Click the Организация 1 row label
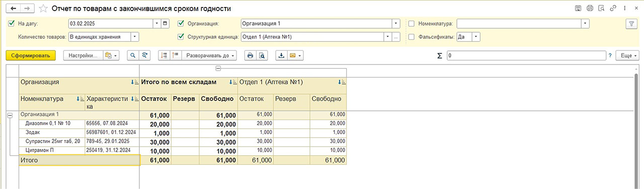This screenshot has height=189, width=644. tap(79, 115)
